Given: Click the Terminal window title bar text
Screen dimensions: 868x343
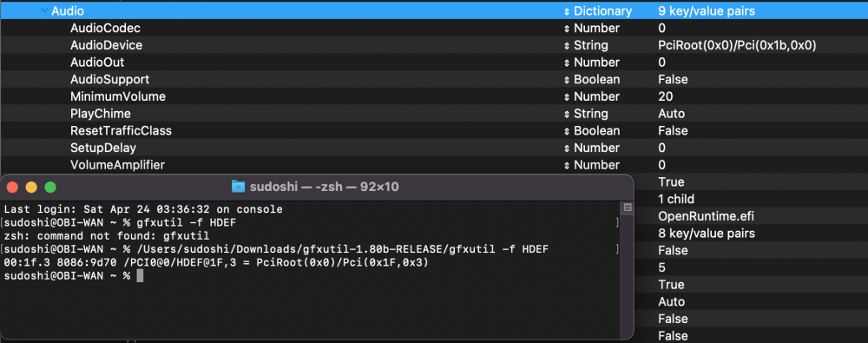Looking at the screenshot, I should click(x=324, y=188).
